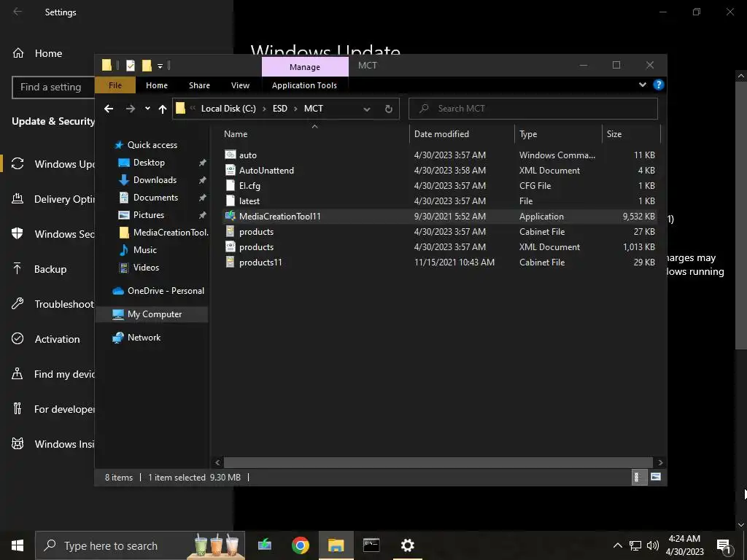The height and width of the screenshot is (560, 747).
Task: Select the products Cabinet File icon
Action: (230, 231)
